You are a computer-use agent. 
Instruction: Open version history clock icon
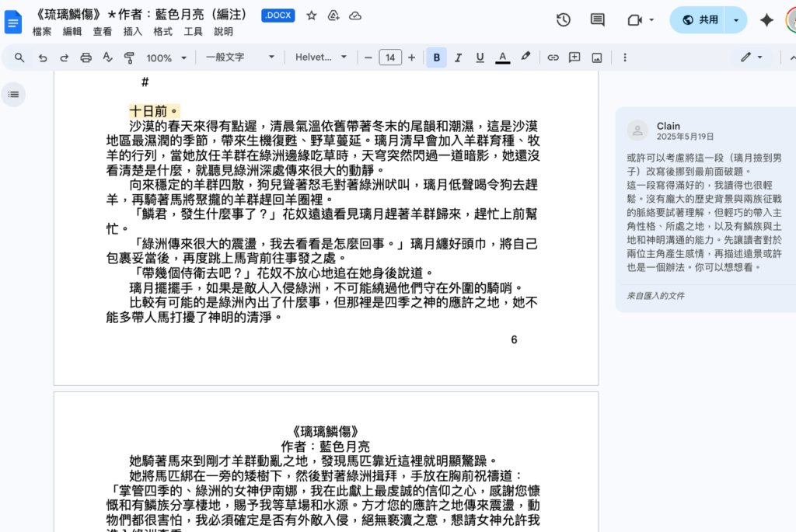pyautogui.click(x=564, y=19)
